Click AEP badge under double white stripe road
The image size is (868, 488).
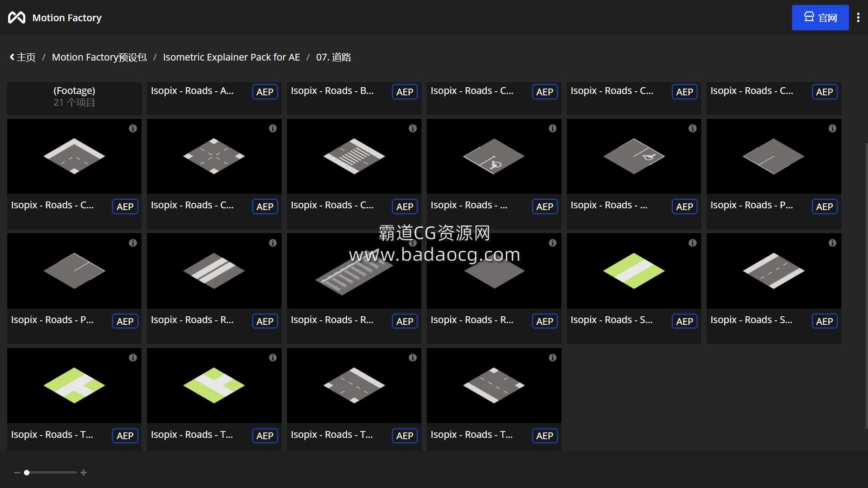coord(265,322)
